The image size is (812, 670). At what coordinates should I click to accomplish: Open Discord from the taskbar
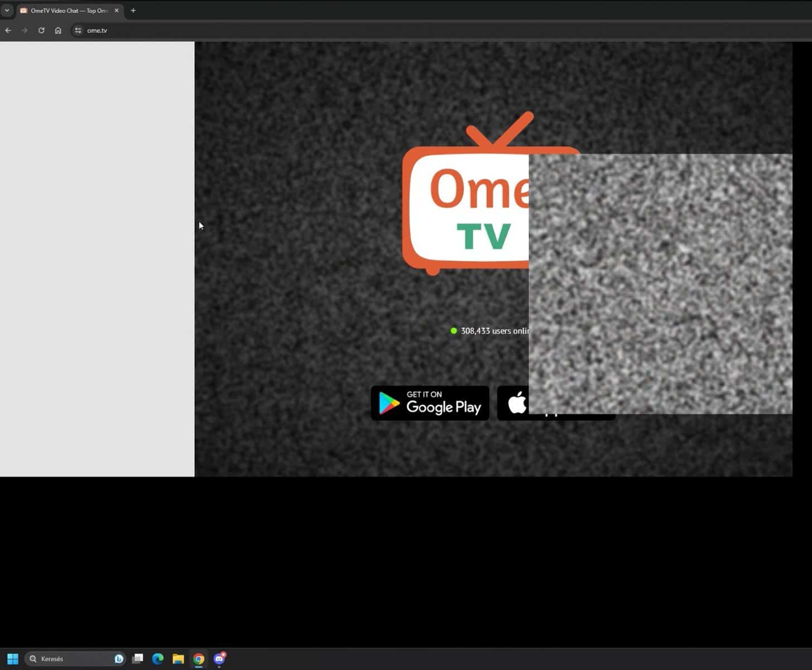219,659
